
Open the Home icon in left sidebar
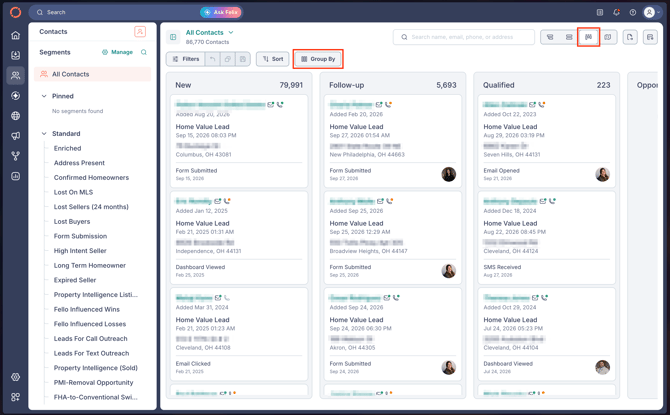pyautogui.click(x=15, y=35)
